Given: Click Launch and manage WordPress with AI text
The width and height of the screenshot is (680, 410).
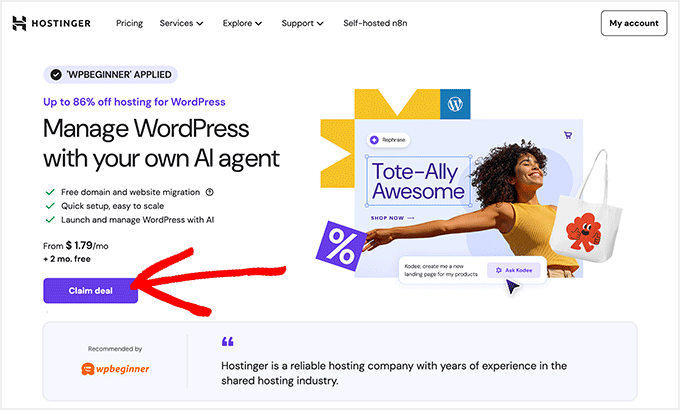Looking at the screenshot, I should pyautogui.click(x=137, y=220).
